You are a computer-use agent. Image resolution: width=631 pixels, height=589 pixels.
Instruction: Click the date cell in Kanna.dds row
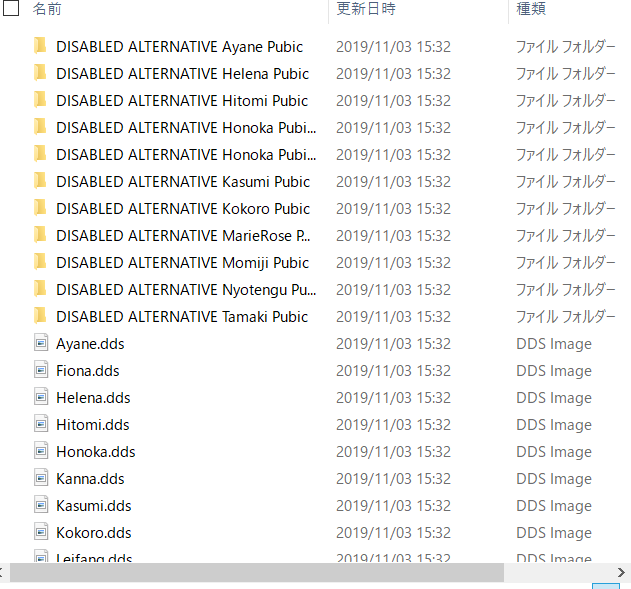tap(393, 478)
